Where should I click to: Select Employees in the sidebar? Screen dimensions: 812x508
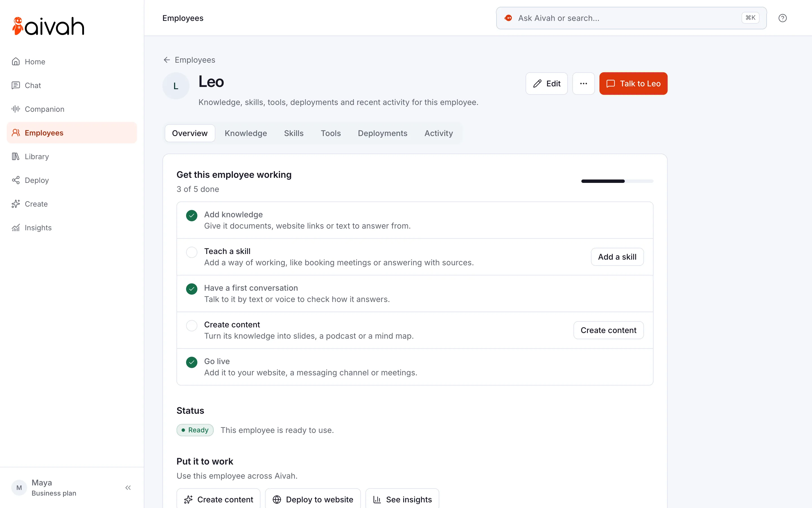coord(72,133)
